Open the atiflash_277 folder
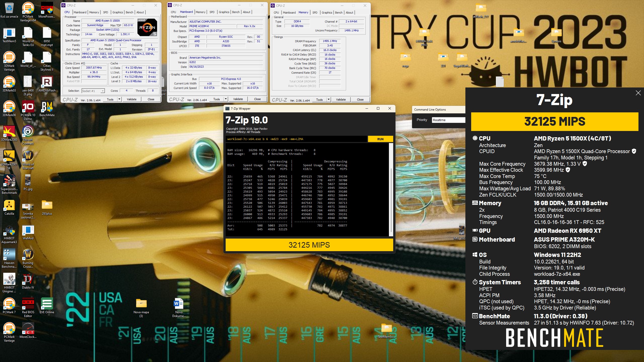This screenshot has width=644, height=362. point(481,11)
